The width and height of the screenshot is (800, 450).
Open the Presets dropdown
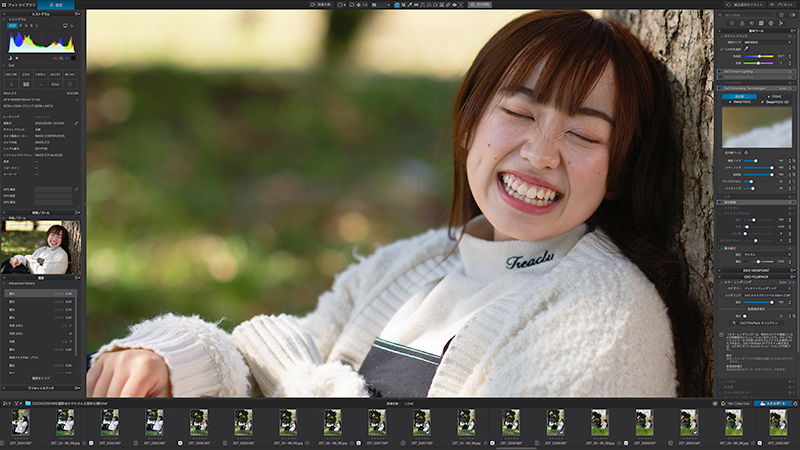(784, 5)
